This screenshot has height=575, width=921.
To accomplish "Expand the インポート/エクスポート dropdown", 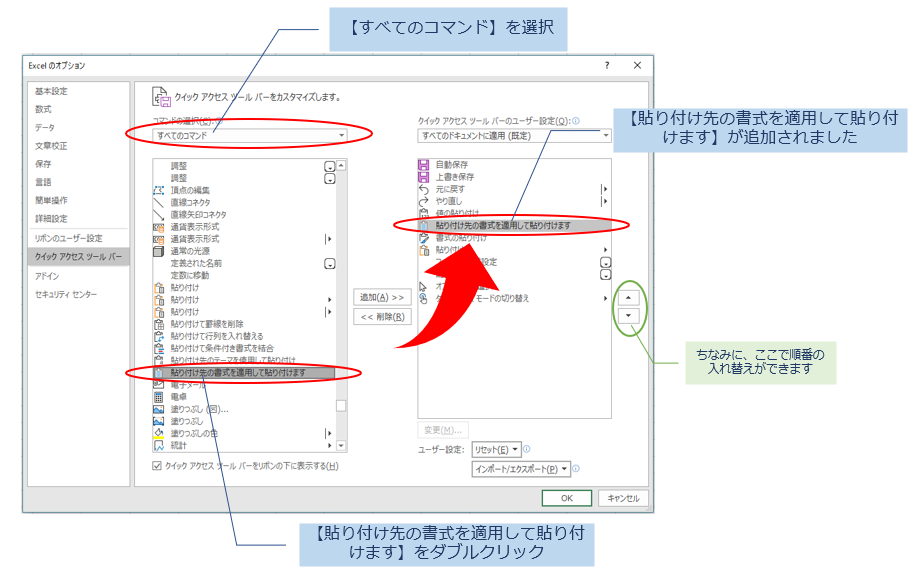I will pyautogui.click(x=521, y=468).
